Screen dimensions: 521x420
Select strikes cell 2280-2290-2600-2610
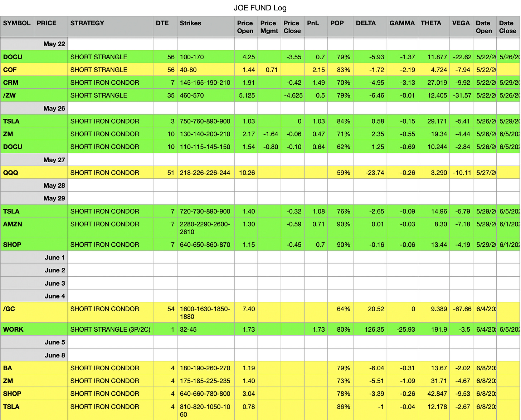point(206,228)
